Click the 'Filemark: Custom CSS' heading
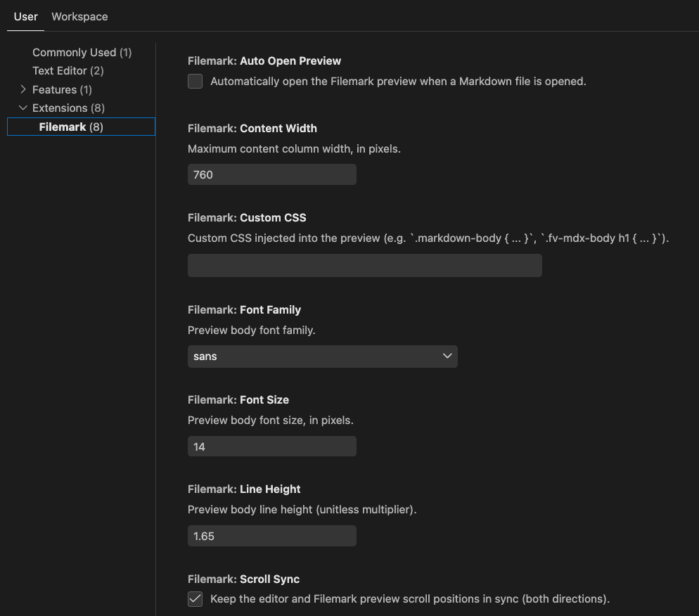The image size is (699, 616). pos(247,217)
